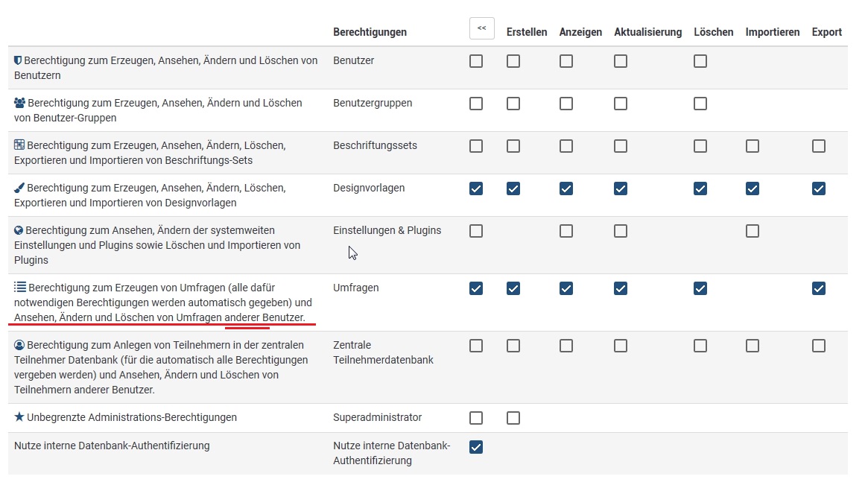Click the star icon for Superadministrator
868x488 pixels.
click(19, 417)
